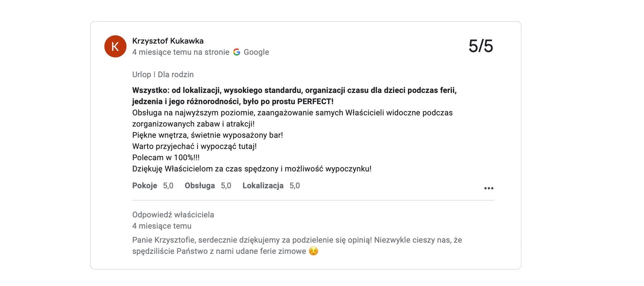The height and width of the screenshot is (286, 644).
Task: Click the Pokoje rating label
Action: [145, 186]
